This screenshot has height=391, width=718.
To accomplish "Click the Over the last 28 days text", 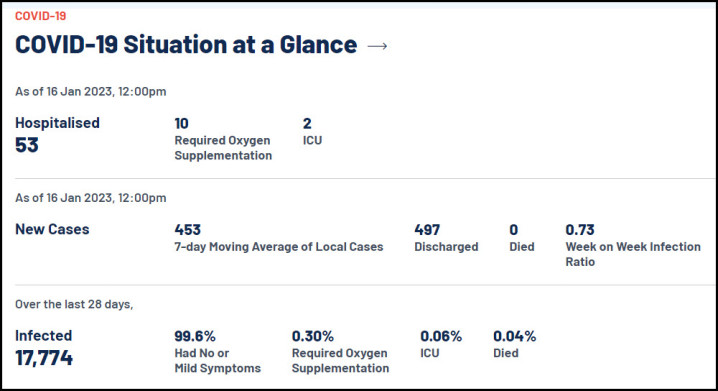I will [x=74, y=304].
